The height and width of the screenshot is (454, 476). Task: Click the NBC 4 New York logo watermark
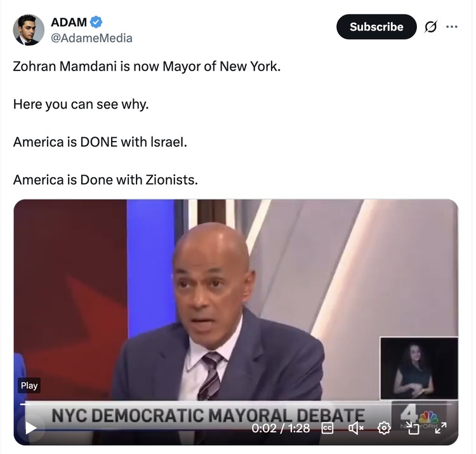click(x=419, y=418)
